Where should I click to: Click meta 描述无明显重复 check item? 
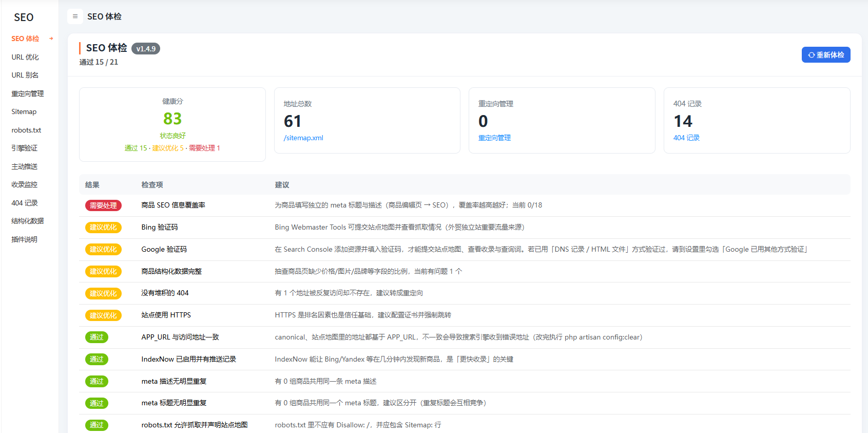pos(174,381)
